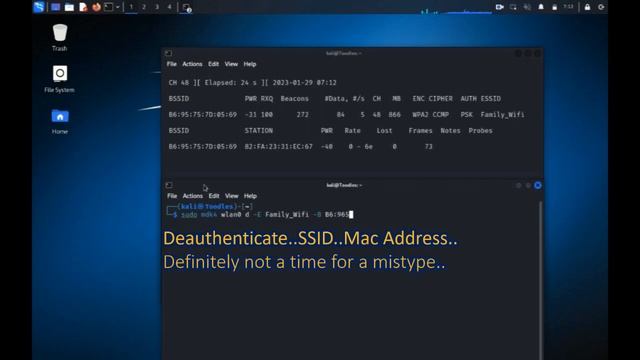Viewport: 640px width, 360px height.
Task: Open Actions menu in lower terminal
Action: point(193,196)
